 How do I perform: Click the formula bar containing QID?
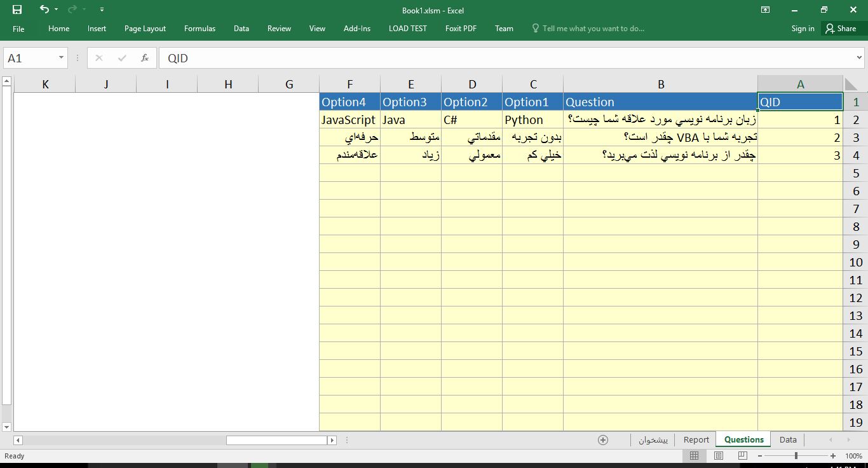(x=506, y=58)
